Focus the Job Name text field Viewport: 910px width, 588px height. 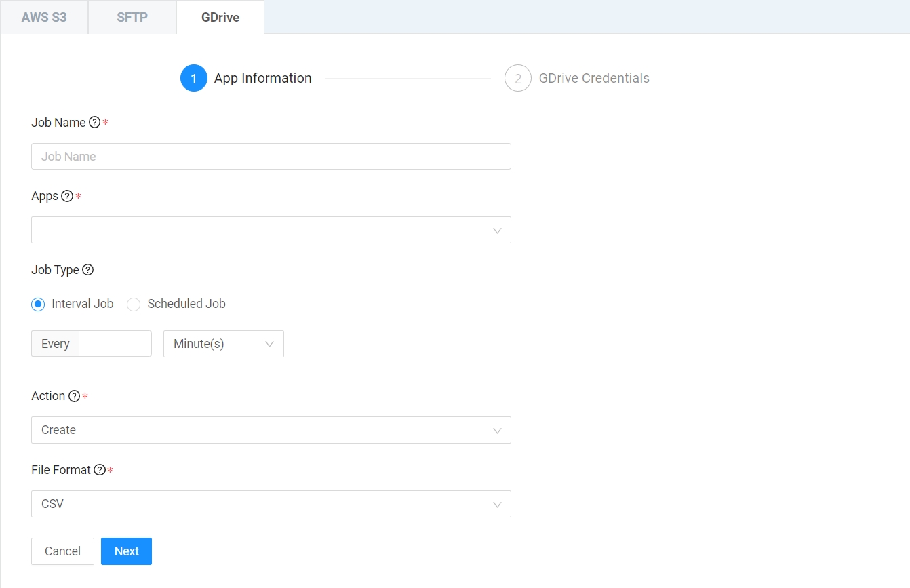(x=271, y=157)
